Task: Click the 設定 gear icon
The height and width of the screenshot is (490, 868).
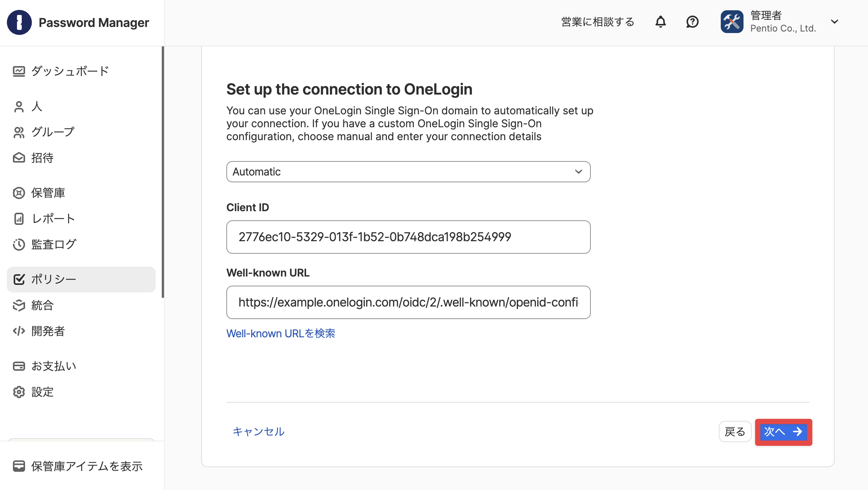Action: (19, 392)
